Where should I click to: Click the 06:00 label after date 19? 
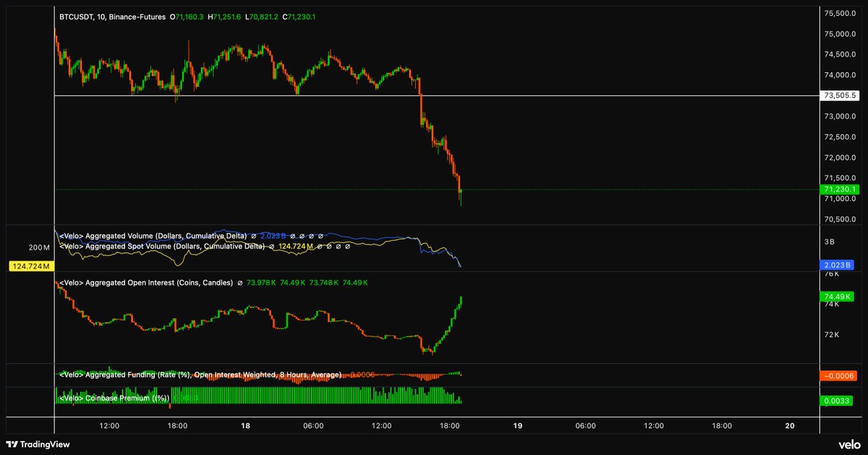coord(585,426)
